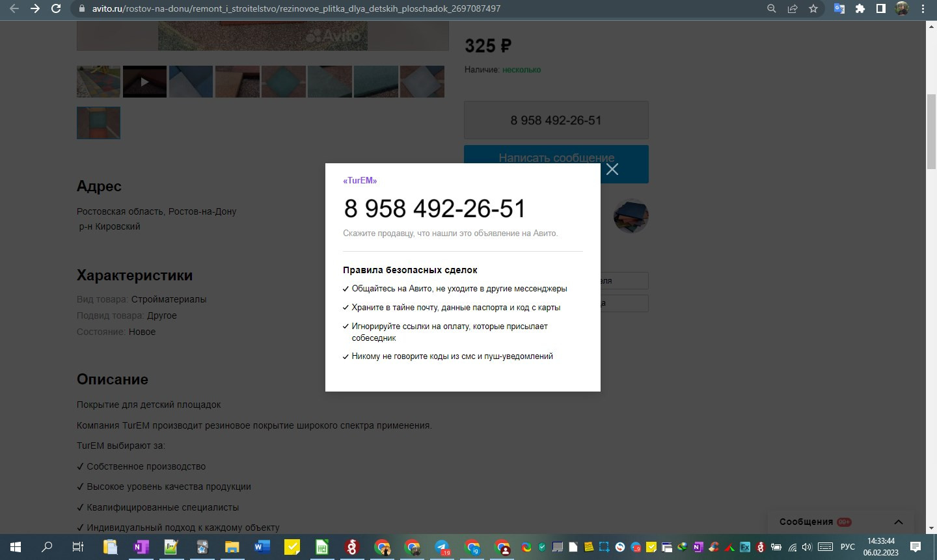This screenshot has width=937, height=560.
Task: Open Windows notification center
Action: [916, 547]
